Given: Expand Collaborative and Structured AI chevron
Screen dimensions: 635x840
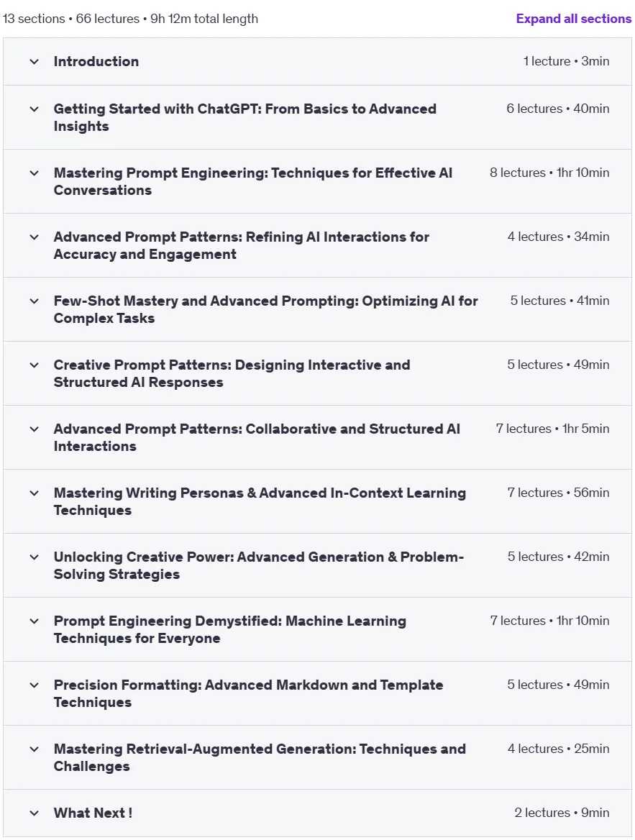Looking at the screenshot, I should [x=35, y=429].
